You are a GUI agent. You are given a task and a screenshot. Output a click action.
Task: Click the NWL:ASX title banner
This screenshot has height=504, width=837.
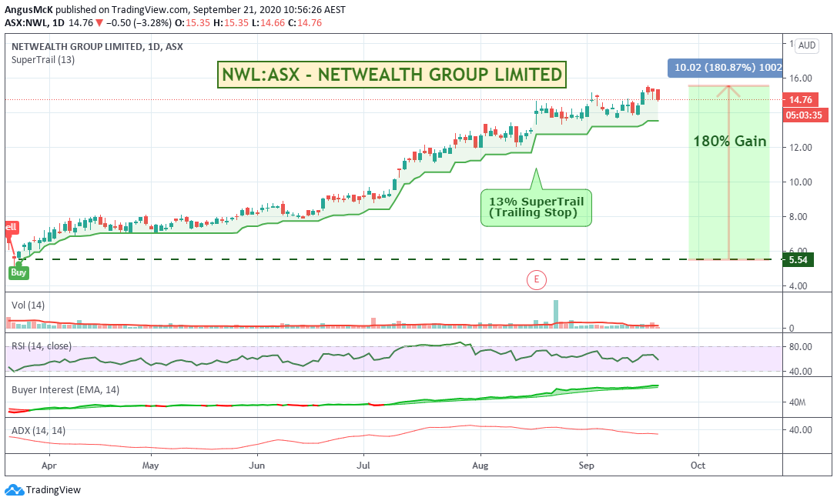pyautogui.click(x=391, y=74)
